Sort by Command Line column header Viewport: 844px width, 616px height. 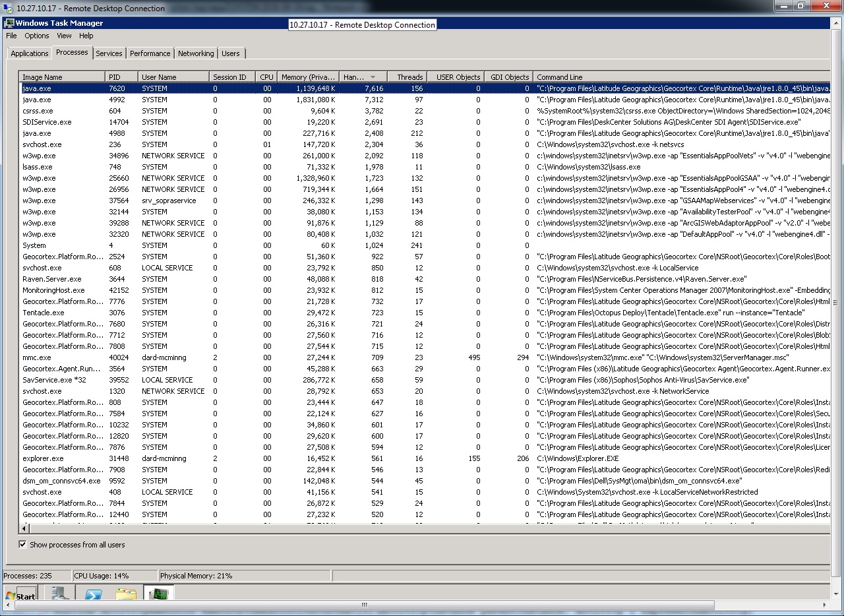pos(681,77)
